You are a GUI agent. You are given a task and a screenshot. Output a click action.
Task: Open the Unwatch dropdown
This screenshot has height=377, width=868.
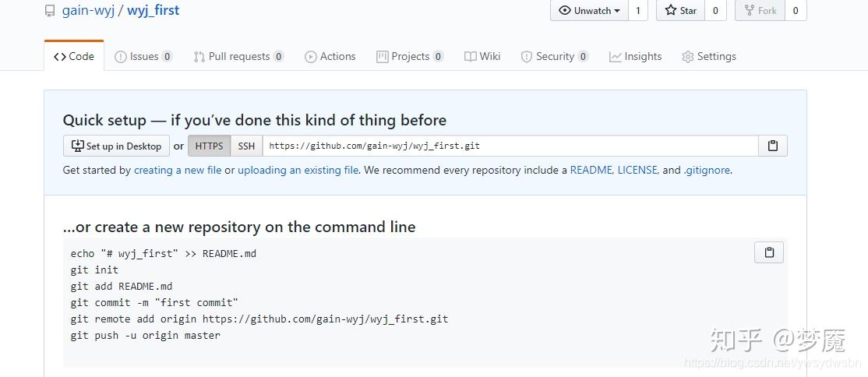[589, 11]
